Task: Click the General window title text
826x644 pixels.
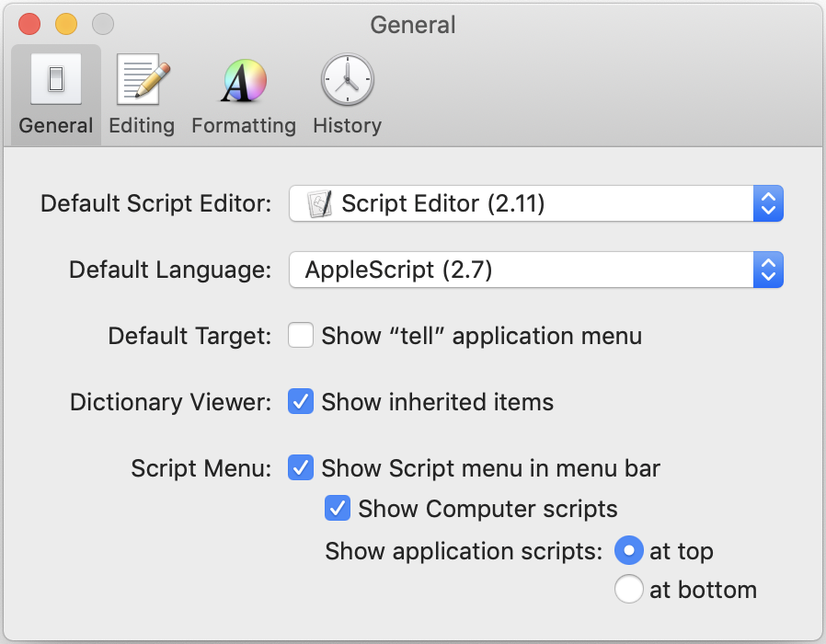Action: [x=413, y=25]
